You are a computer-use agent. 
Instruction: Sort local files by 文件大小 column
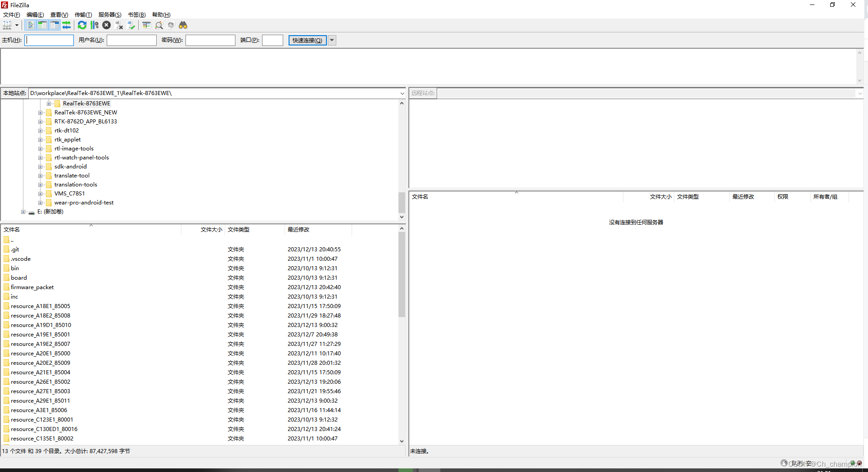pos(203,230)
